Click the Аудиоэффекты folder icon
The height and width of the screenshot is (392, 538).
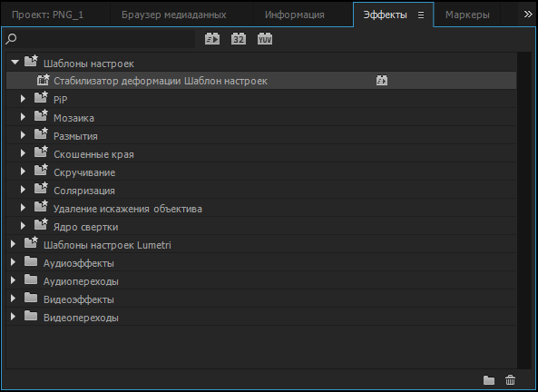click(x=31, y=261)
